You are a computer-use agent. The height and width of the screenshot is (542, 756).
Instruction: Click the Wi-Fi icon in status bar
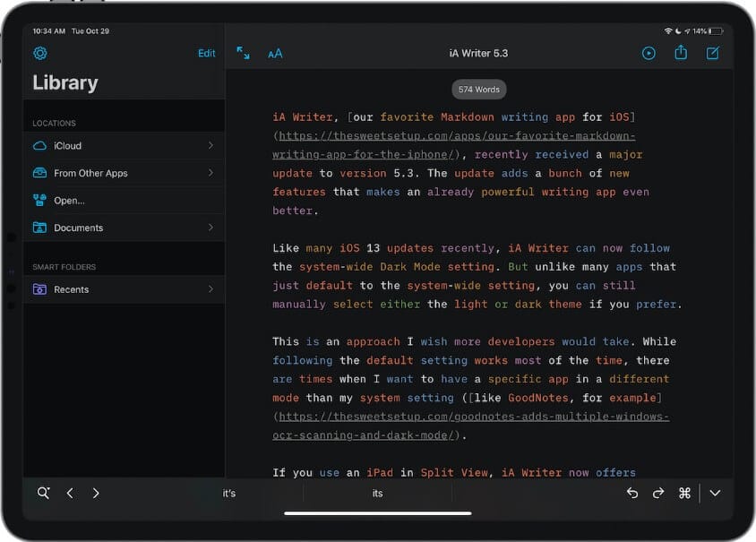pos(668,30)
